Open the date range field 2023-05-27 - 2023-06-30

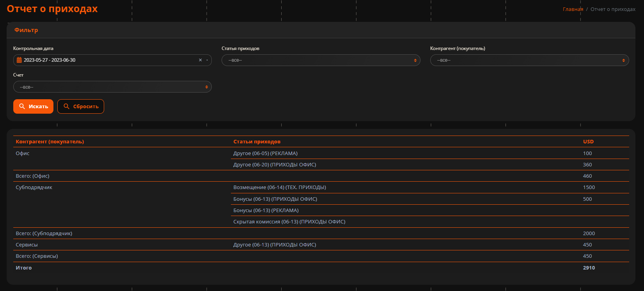[x=112, y=60]
